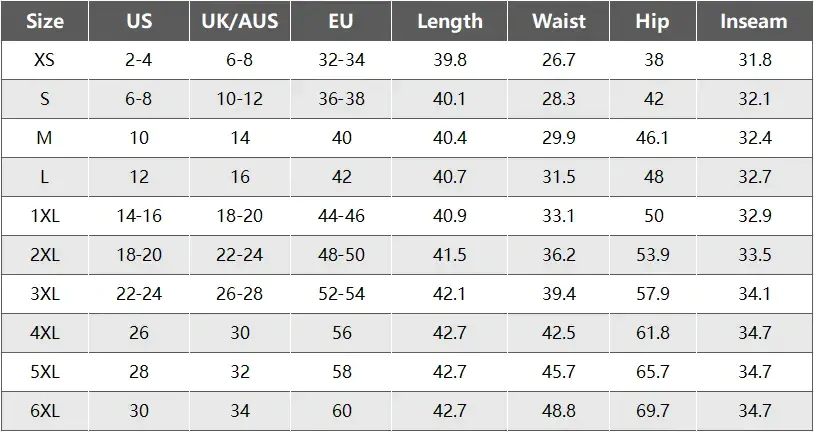Click the Length column header
Screen dimensions: 814x432
click(450, 21)
